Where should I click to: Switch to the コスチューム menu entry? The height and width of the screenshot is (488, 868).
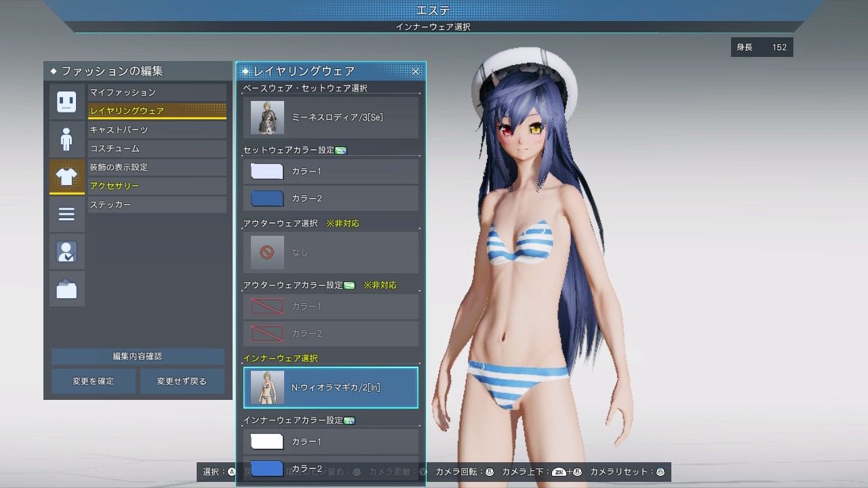point(157,148)
